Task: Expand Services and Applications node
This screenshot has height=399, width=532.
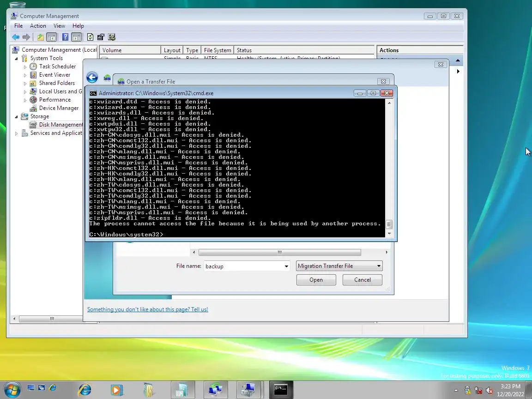Action: (16, 133)
